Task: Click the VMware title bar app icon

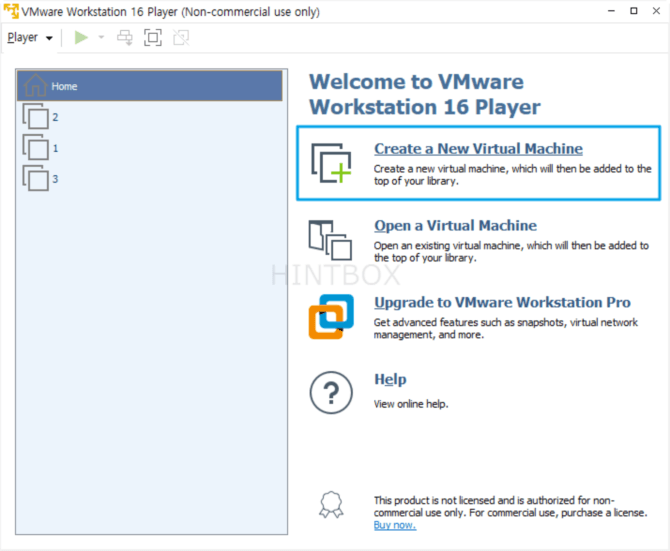Action: tap(11, 12)
